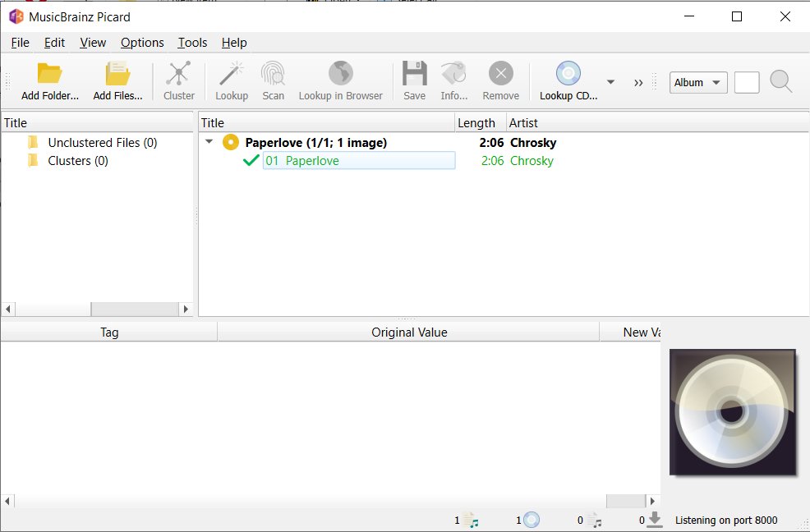
Task: Open the Tools menu
Action: [193, 43]
